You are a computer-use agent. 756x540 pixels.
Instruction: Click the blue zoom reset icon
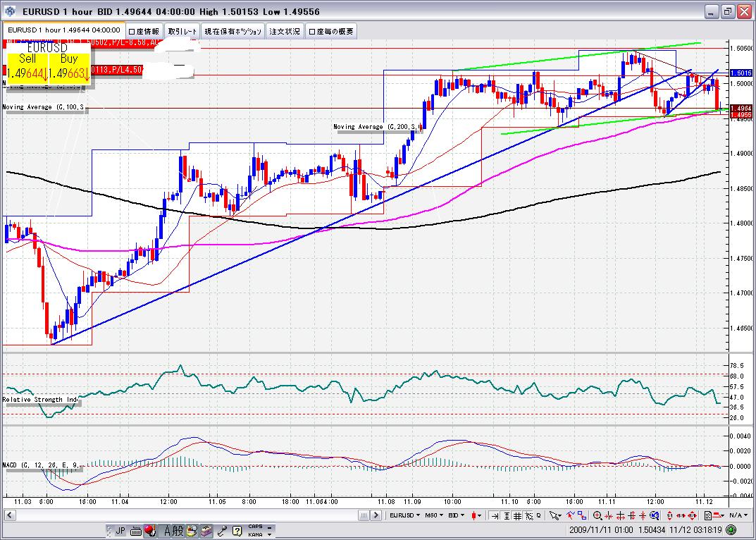[655, 515]
